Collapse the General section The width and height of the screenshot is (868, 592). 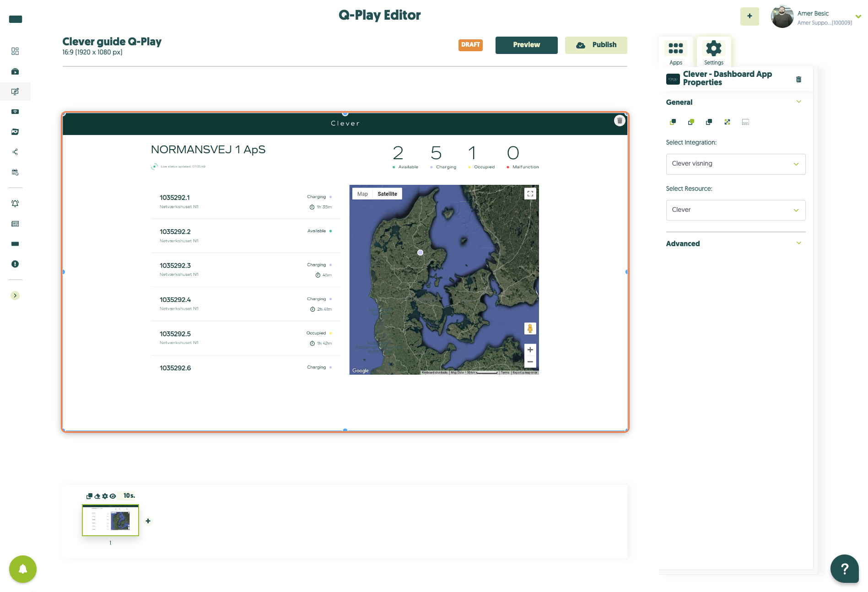click(x=798, y=102)
